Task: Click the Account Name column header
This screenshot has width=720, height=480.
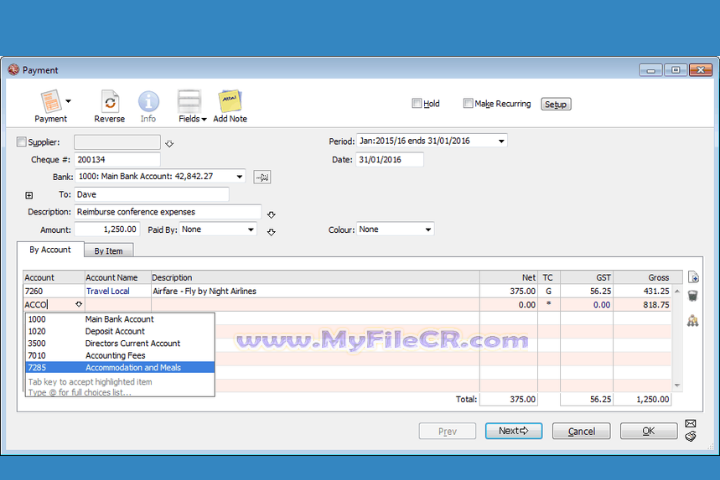Action: coord(118,277)
